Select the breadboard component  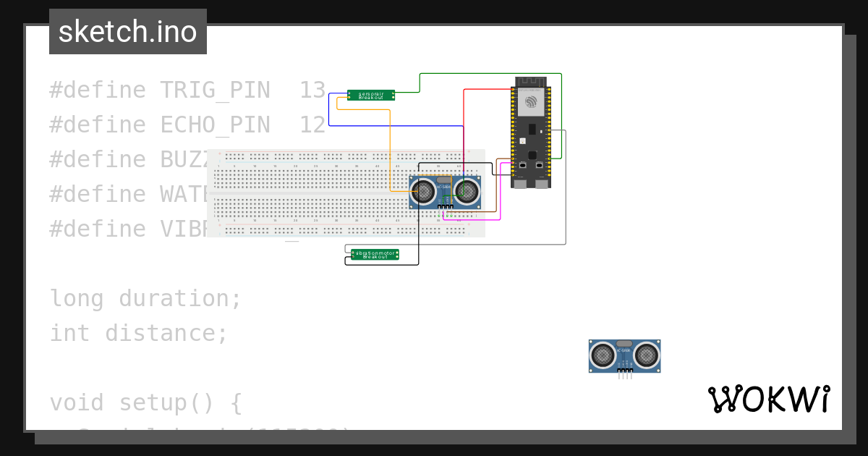[346, 193]
